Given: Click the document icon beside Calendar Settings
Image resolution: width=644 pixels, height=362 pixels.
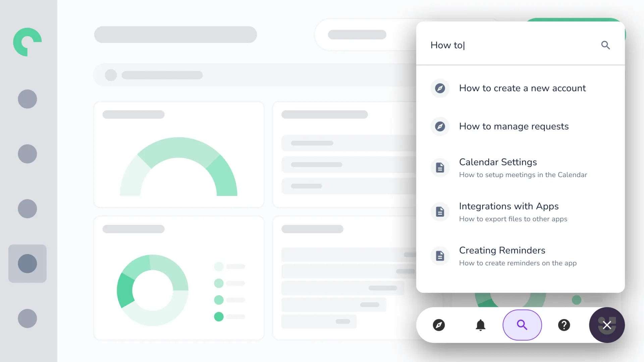Looking at the screenshot, I should (x=440, y=167).
